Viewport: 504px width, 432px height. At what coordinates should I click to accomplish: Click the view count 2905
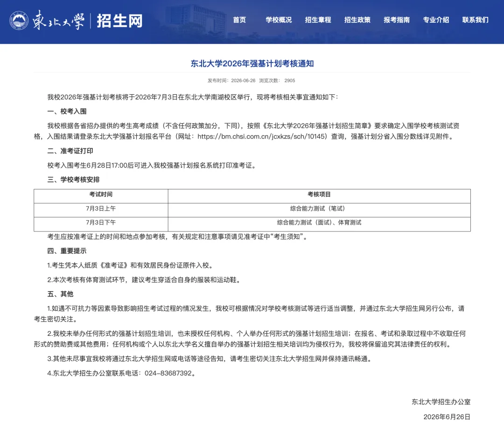click(x=290, y=81)
